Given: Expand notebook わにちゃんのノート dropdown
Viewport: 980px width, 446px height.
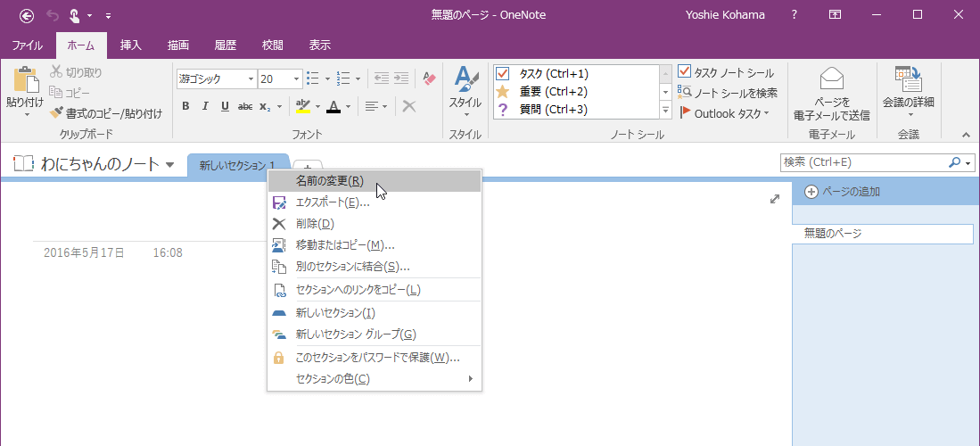Looking at the screenshot, I should coord(170,165).
